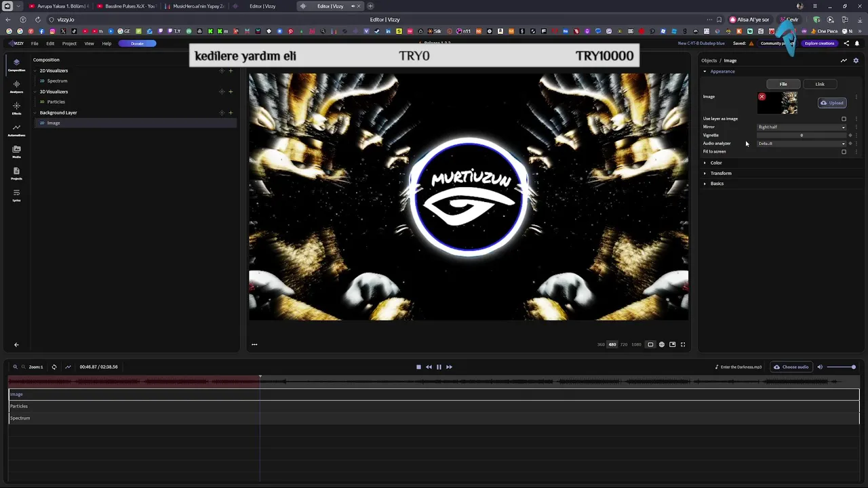Viewport: 868px width, 488px height.
Task: Open the notifications bell
Action: 857,43
